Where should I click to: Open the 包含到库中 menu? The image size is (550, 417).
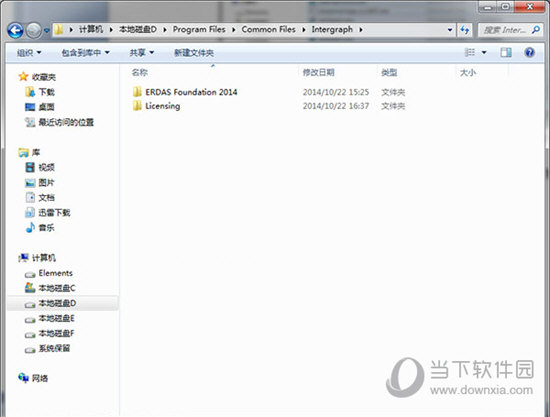click(x=85, y=53)
